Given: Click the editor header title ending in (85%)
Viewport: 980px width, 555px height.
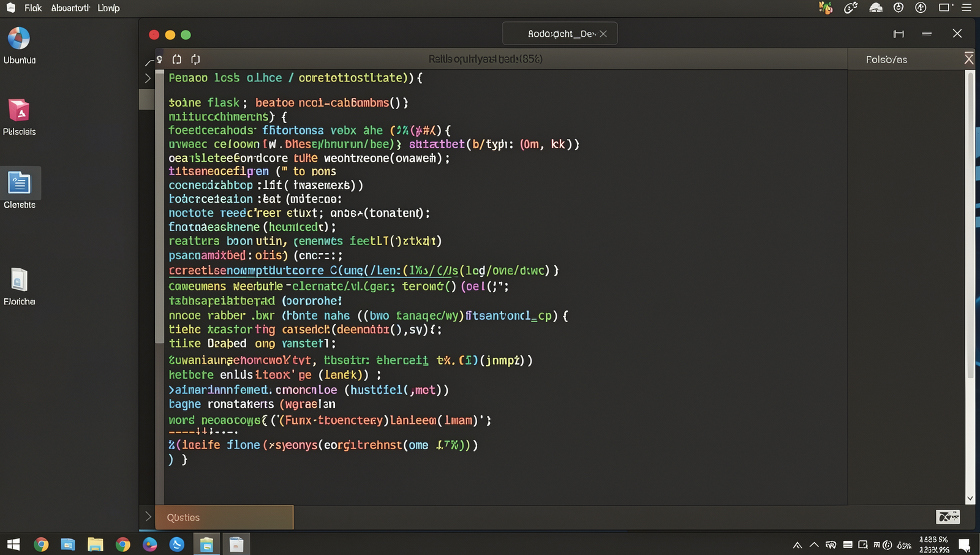Looking at the screenshot, I should 485,59.
